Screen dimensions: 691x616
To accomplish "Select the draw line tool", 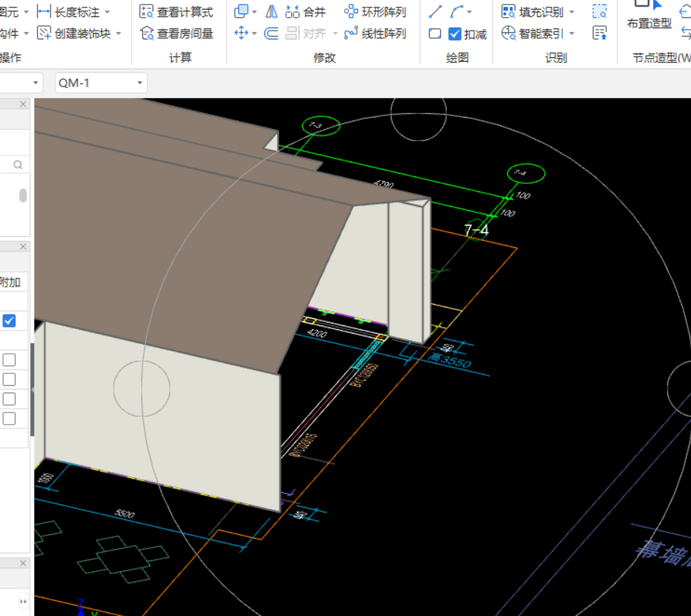I will (x=436, y=12).
